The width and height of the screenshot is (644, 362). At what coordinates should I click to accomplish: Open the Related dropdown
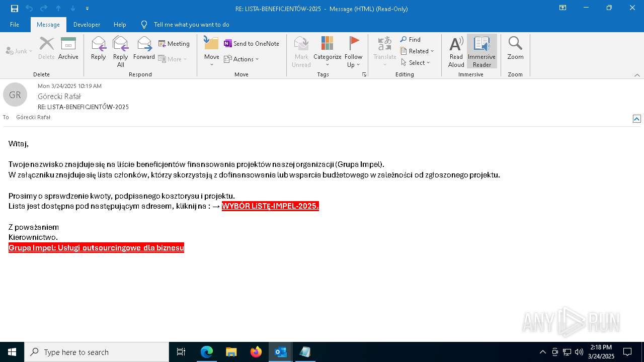(x=417, y=51)
